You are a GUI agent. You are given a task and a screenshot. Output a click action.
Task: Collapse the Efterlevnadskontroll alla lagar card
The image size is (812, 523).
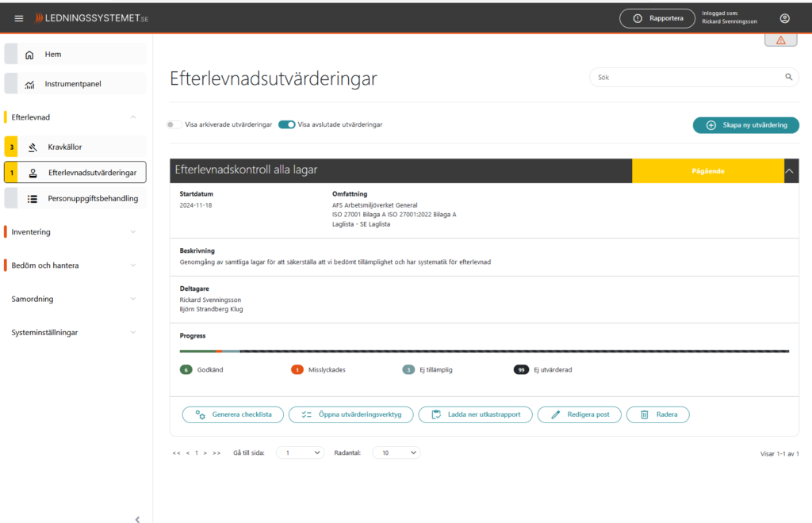point(791,170)
